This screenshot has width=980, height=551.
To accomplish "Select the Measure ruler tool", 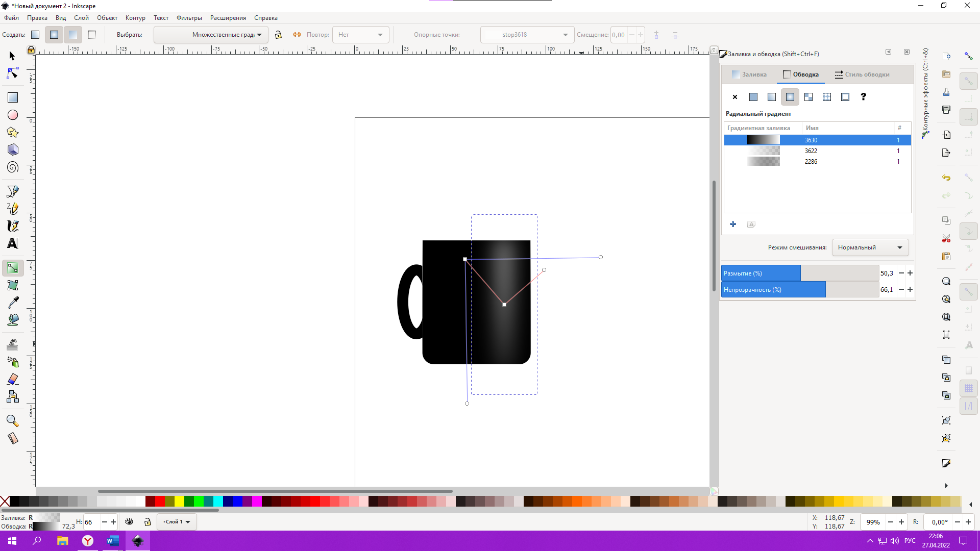I will pos(12,438).
